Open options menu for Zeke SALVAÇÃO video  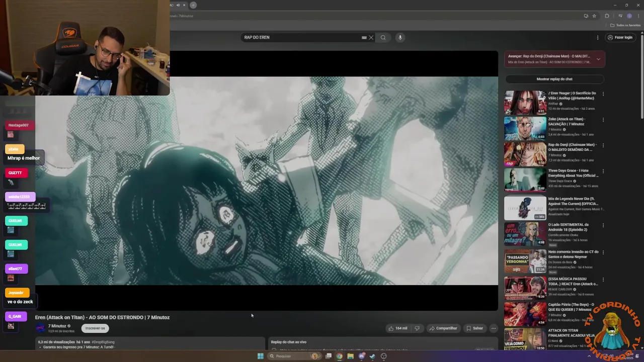(603, 120)
